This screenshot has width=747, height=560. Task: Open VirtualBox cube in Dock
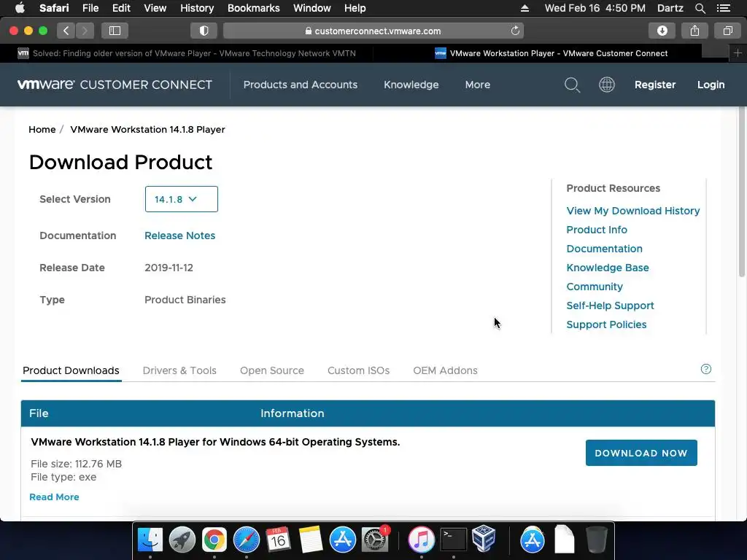point(484,539)
